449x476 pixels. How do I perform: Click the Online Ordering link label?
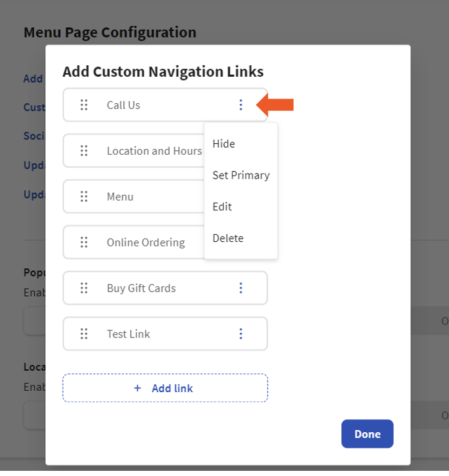tap(146, 243)
